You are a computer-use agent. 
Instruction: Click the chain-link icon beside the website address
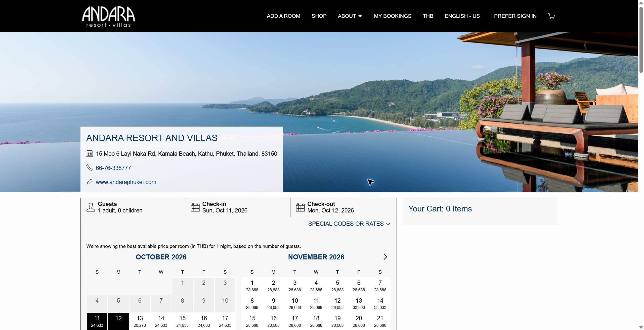coord(90,182)
